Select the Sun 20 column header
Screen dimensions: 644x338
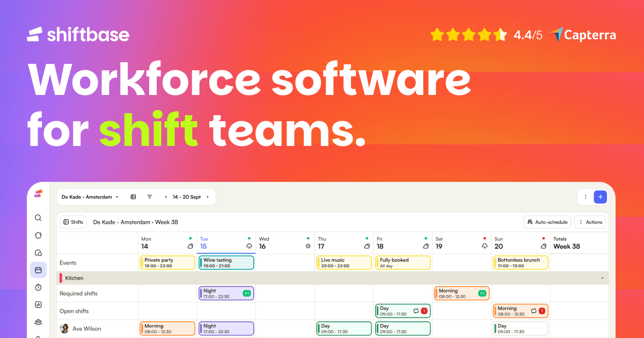pyautogui.click(x=521, y=243)
